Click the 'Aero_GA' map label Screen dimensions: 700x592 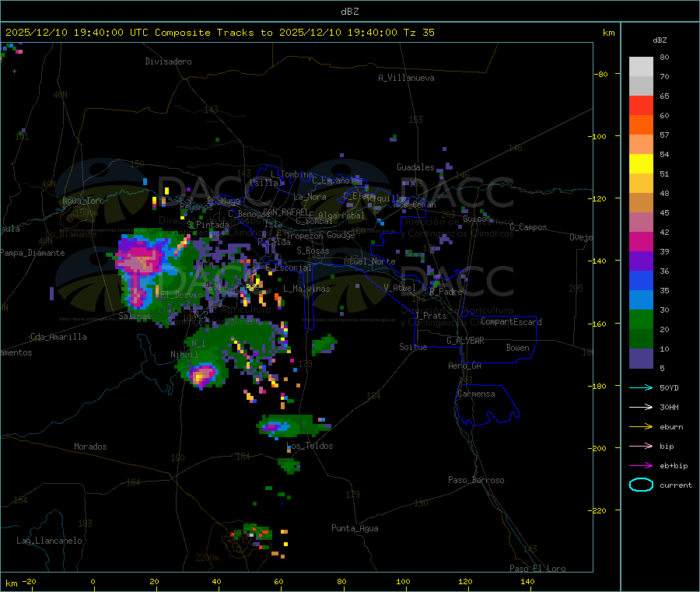click(465, 366)
